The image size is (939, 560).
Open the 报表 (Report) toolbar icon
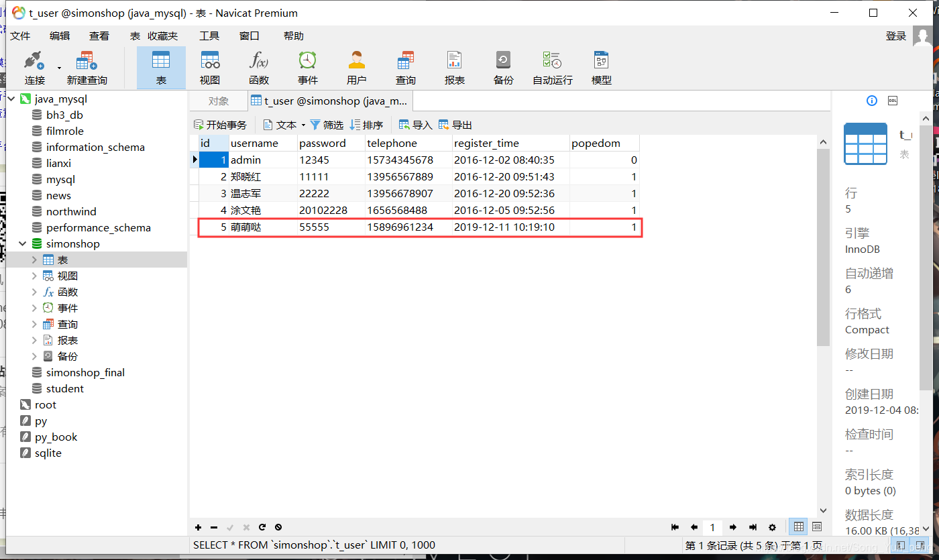455,68
